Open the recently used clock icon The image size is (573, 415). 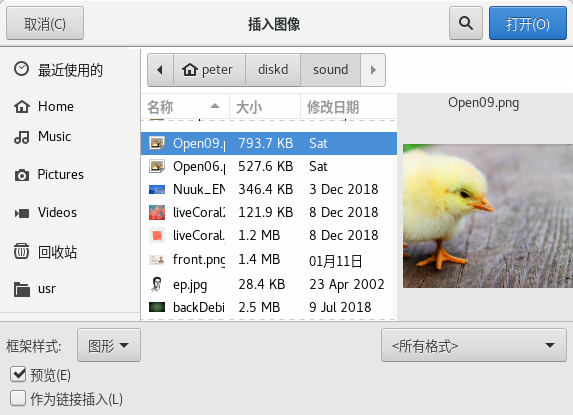(21, 69)
